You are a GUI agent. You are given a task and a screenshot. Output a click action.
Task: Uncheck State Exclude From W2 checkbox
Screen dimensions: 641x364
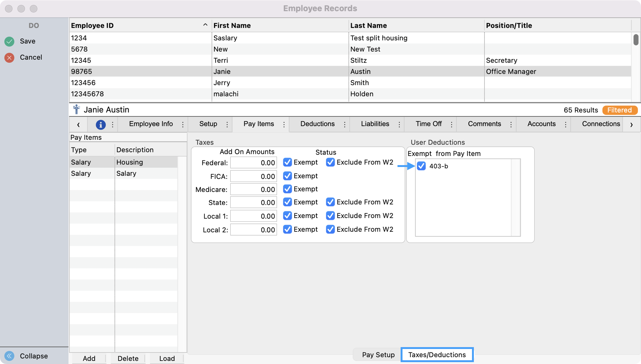tap(330, 202)
